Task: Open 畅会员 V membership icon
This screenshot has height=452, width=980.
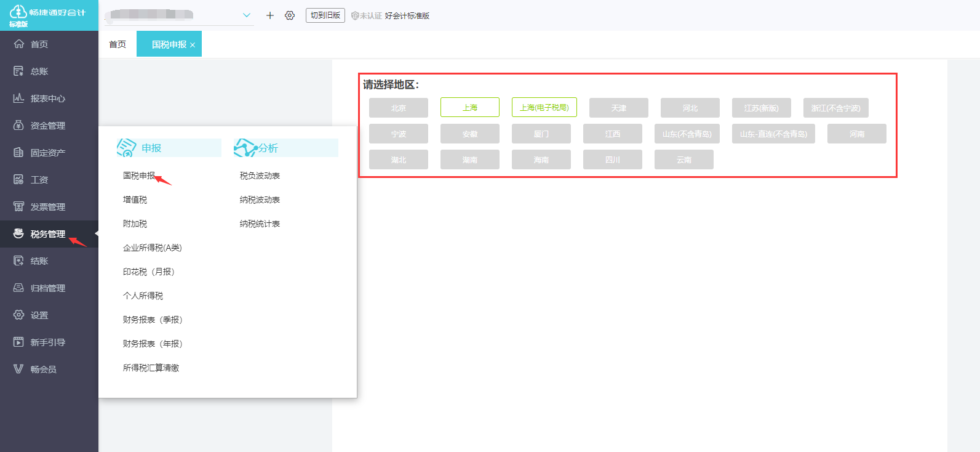Action: (18, 369)
